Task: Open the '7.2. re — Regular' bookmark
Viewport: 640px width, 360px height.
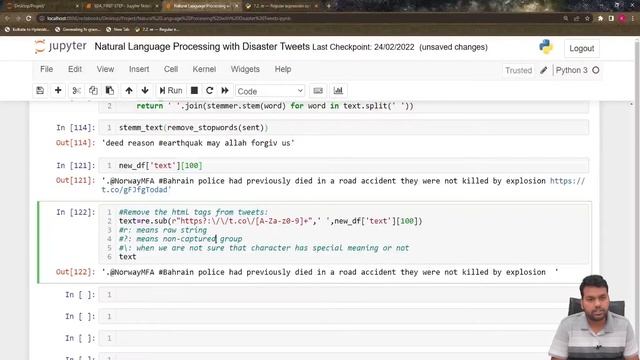Action: [158, 29]
